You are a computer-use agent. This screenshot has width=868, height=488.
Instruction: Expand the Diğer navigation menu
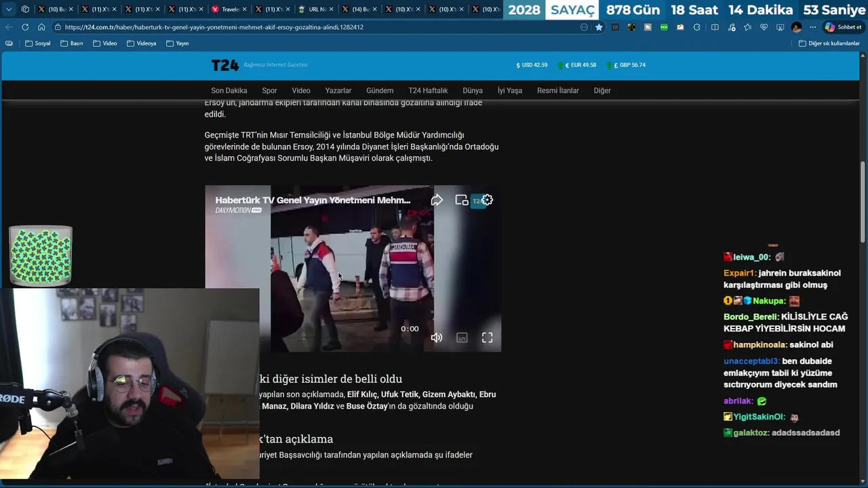pos(602,90)
